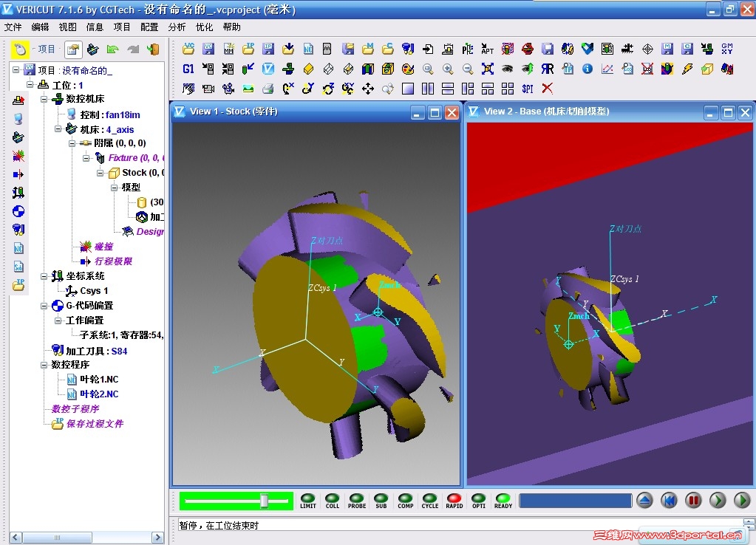
Task: Click the G1 toolbar icon
Action: click(x=188, y=69)
